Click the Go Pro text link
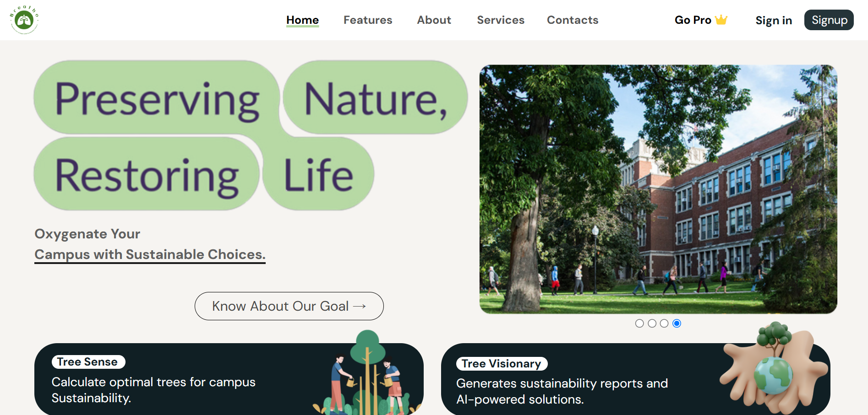 pyautogui.click(x=693, y=20)
